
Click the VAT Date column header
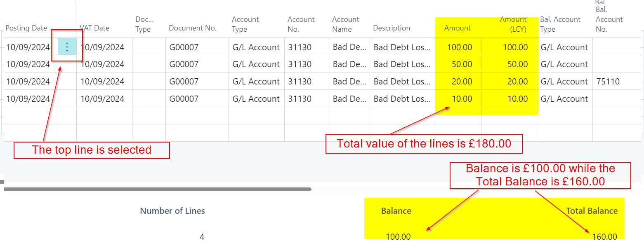click(x=94, y=28)
